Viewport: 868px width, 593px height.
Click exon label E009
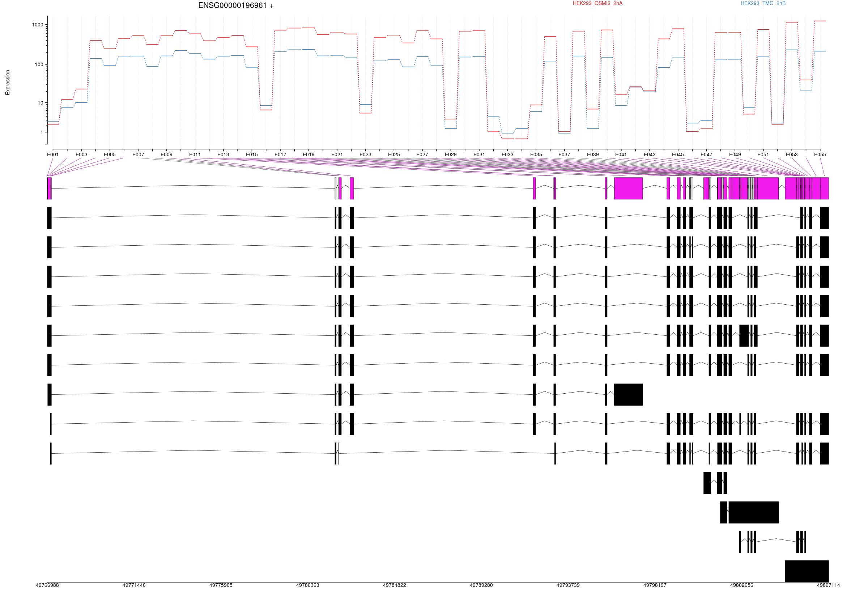pos(167,154)
